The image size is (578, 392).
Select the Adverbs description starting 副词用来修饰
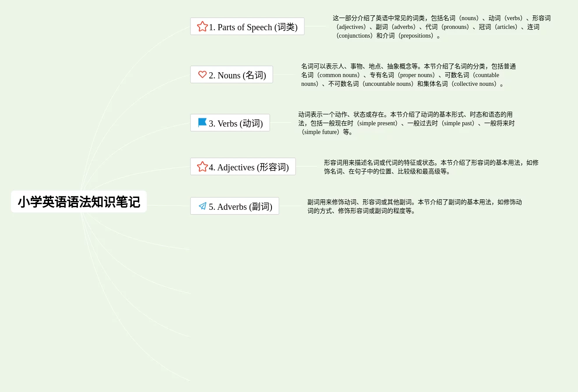click(414, 206)
